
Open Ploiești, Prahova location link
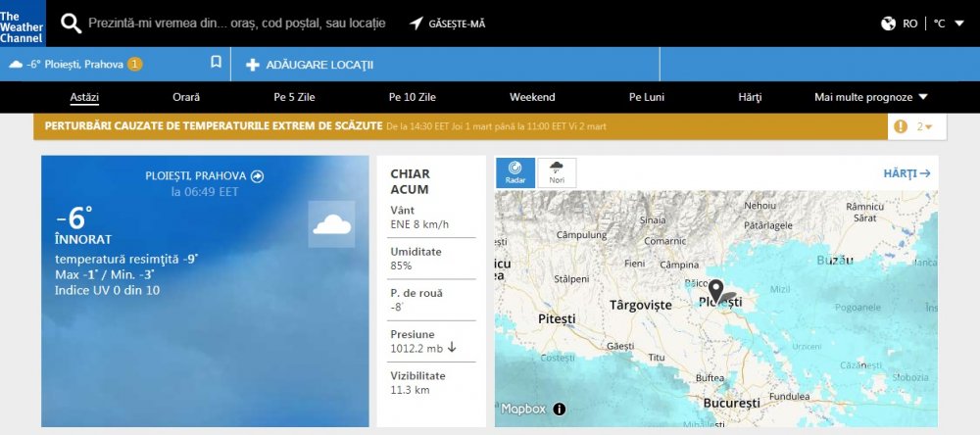coord(204,176)
